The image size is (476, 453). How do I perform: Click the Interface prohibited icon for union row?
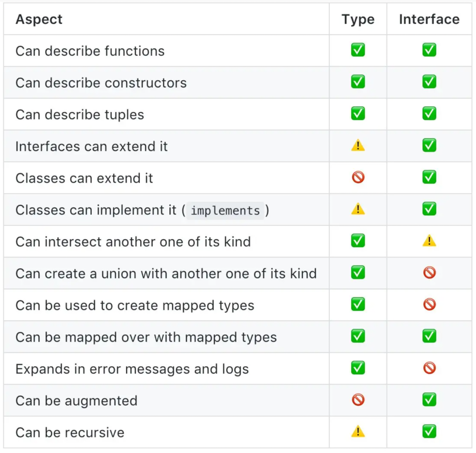[x=429, y=273]
